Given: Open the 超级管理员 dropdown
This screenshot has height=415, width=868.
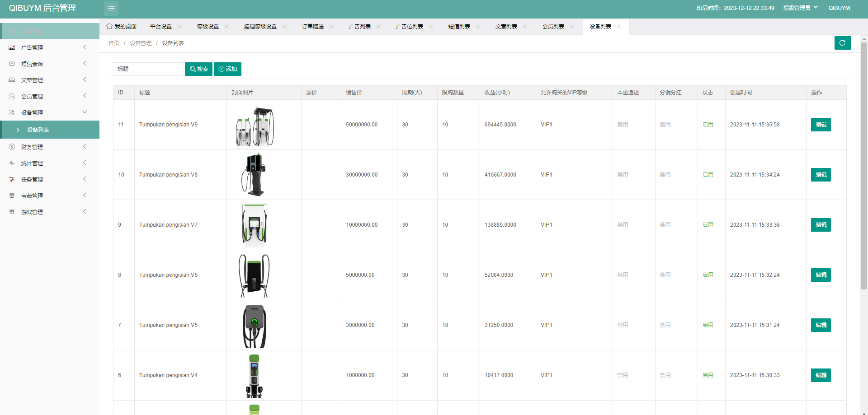Looking at the screenshot, I should tap(800, 8).
